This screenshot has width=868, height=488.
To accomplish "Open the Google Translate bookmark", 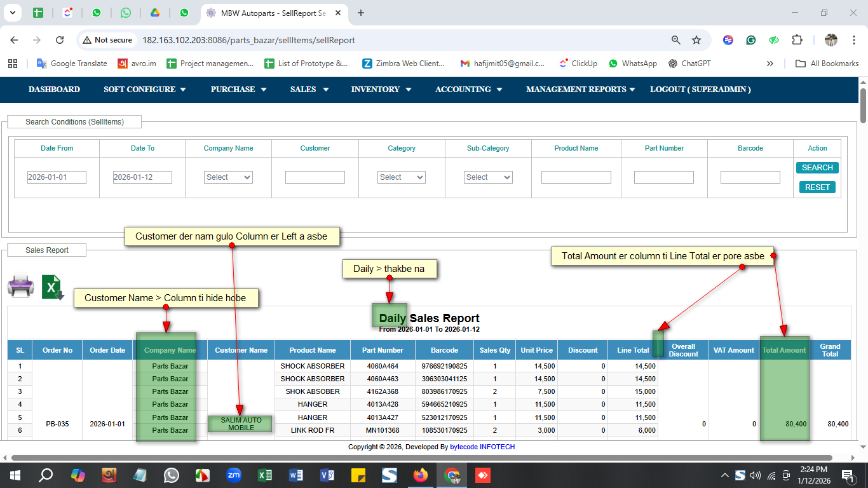I will [72, 64].
